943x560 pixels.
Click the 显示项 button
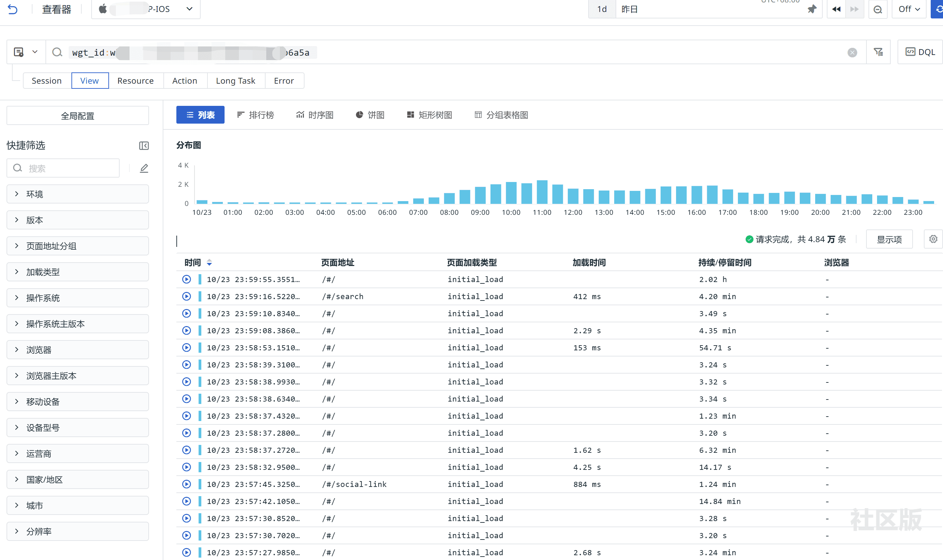tap(889, 239)
